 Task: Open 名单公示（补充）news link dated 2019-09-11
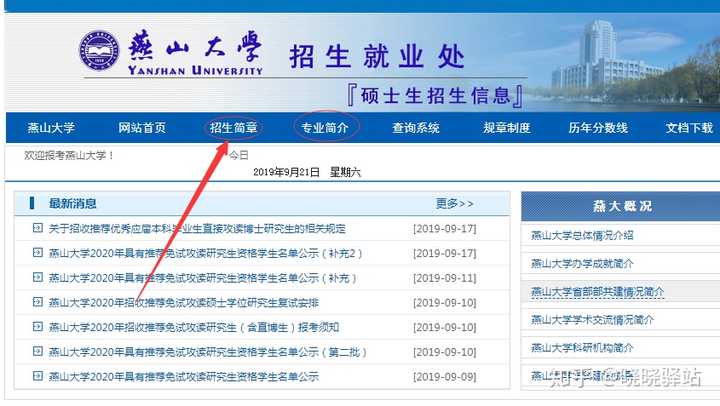pos(202,278)
